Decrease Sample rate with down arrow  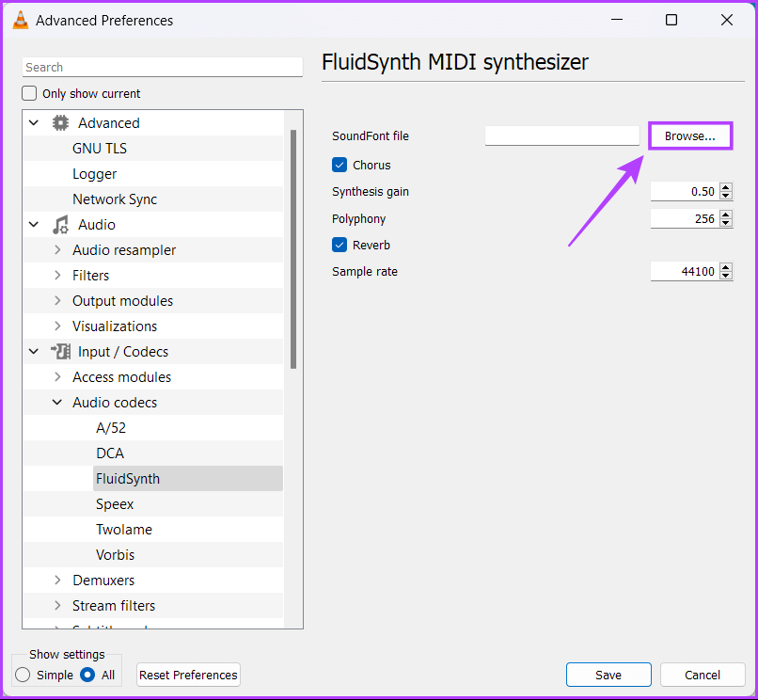726,276
